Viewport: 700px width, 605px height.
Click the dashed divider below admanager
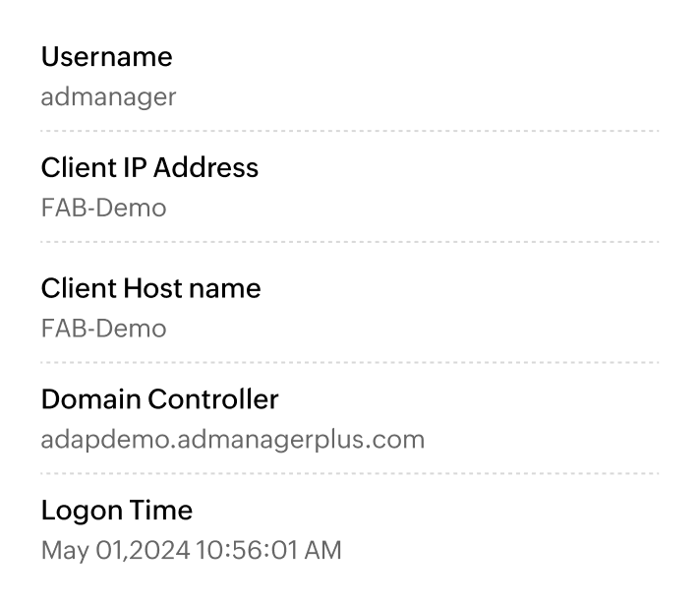tap(349, 130)
